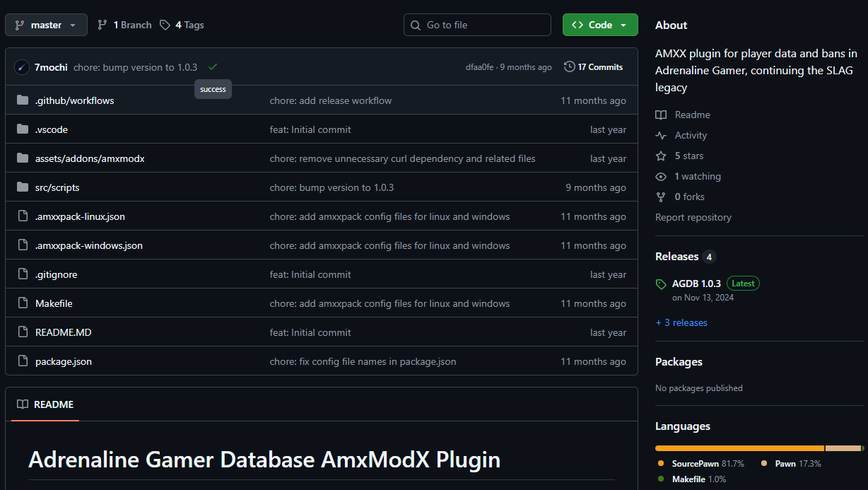The width and height of the screenshot is (868, 490).
Task: Open the commit history via 17 Commits icon
Action: point(569,66)
